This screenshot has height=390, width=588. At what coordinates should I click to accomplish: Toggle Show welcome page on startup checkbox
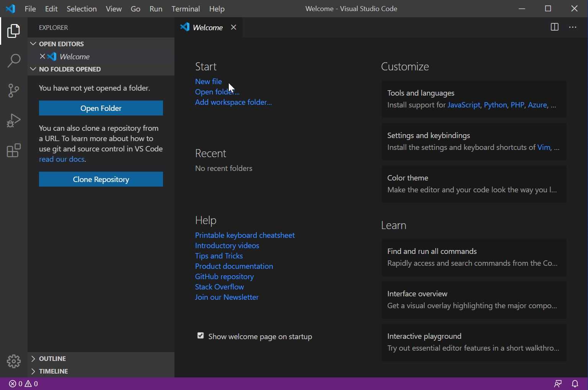pyautogui.click(x=200, y=336)
